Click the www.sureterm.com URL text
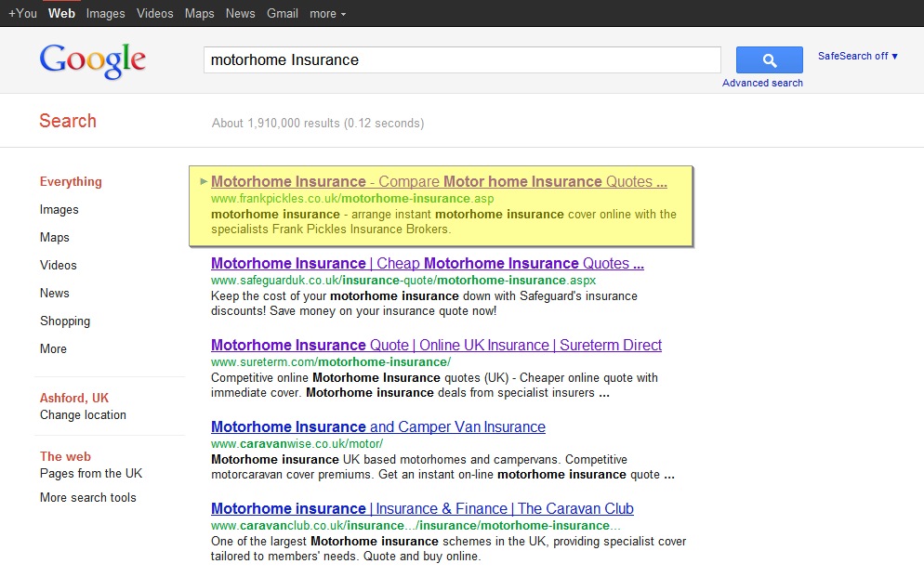 pos(331,362)
